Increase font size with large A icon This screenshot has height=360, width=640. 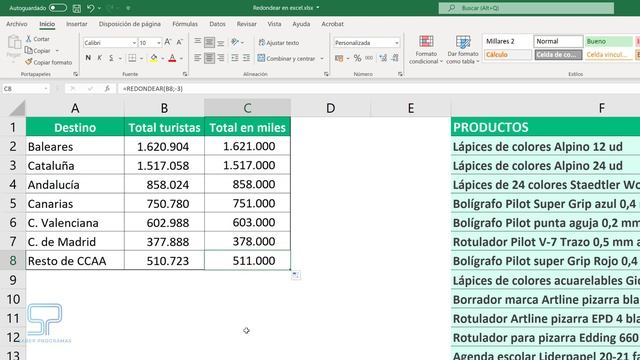(x=168, y=42)
